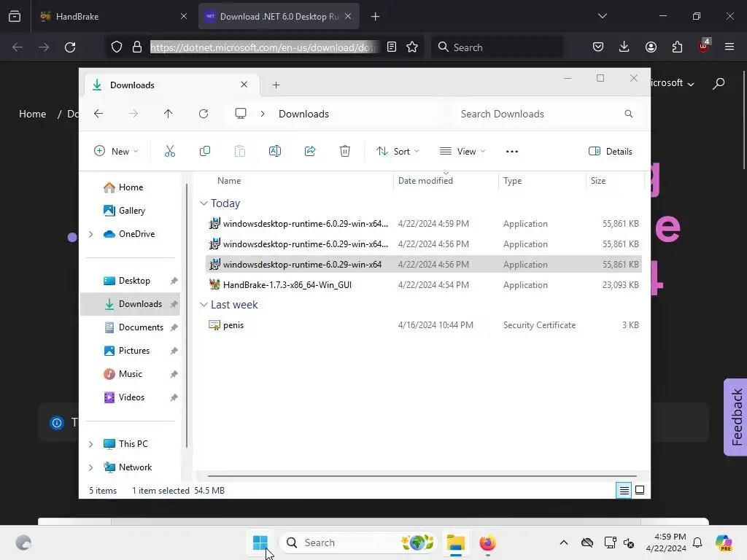This screenshot has height=560, width=747.
Task: Go back in File Explorer navigation
Action: point(98,114)
